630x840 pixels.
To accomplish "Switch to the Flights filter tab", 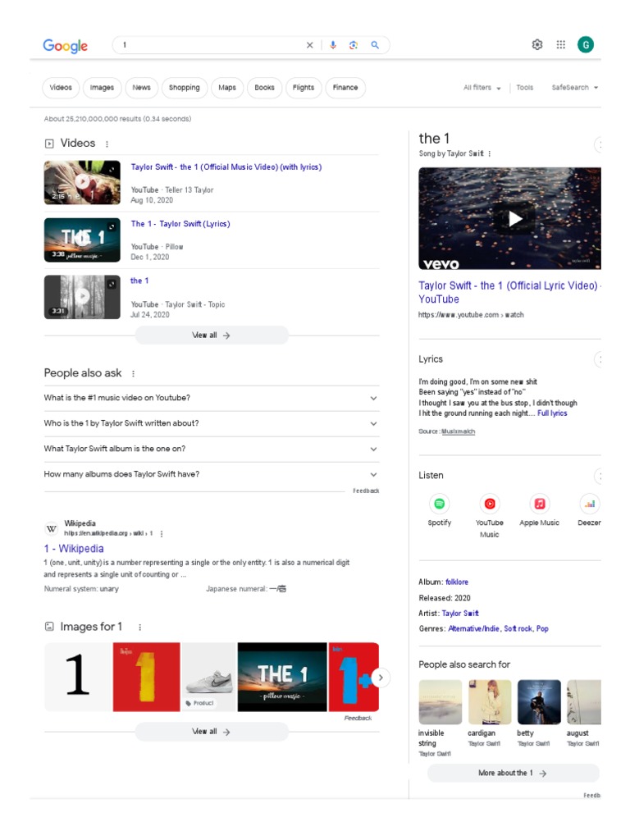I will 304,87.
